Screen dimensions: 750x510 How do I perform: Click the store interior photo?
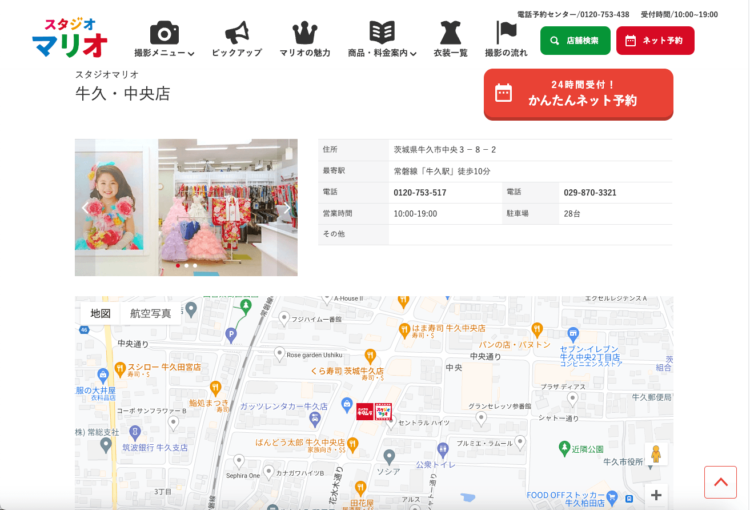(186, 207)
